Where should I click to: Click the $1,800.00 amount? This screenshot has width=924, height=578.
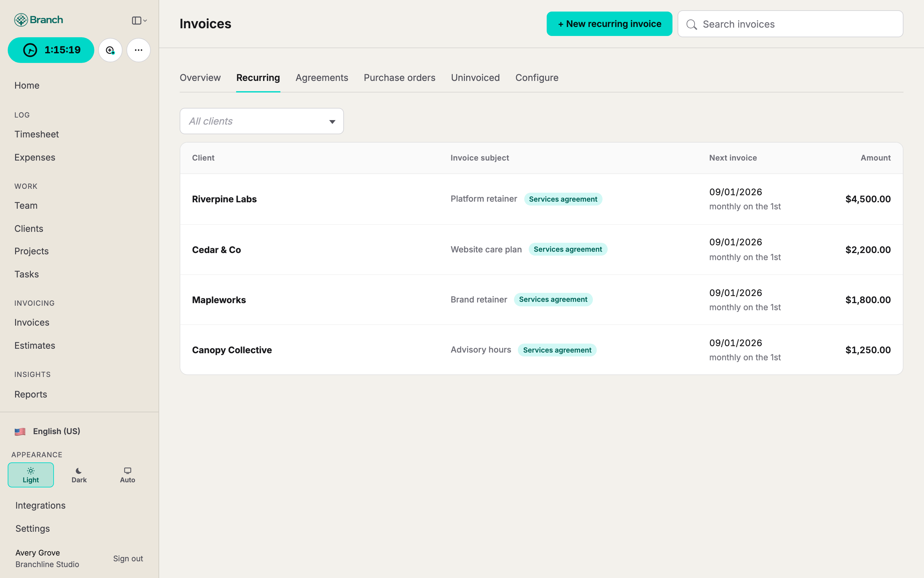pos(868,300)
